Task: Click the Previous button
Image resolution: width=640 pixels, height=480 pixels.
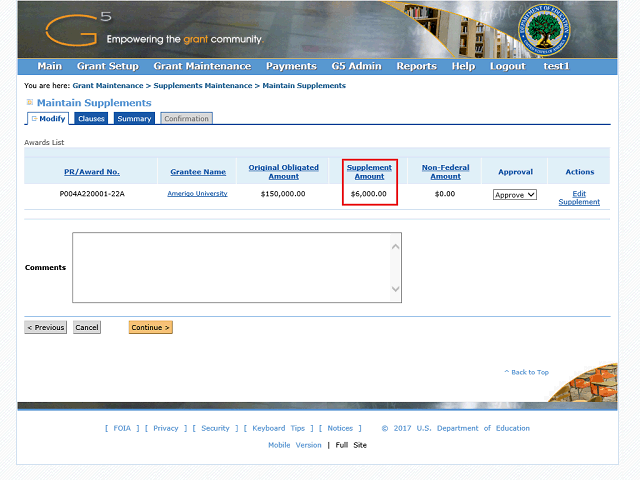Action: point(46,327)
